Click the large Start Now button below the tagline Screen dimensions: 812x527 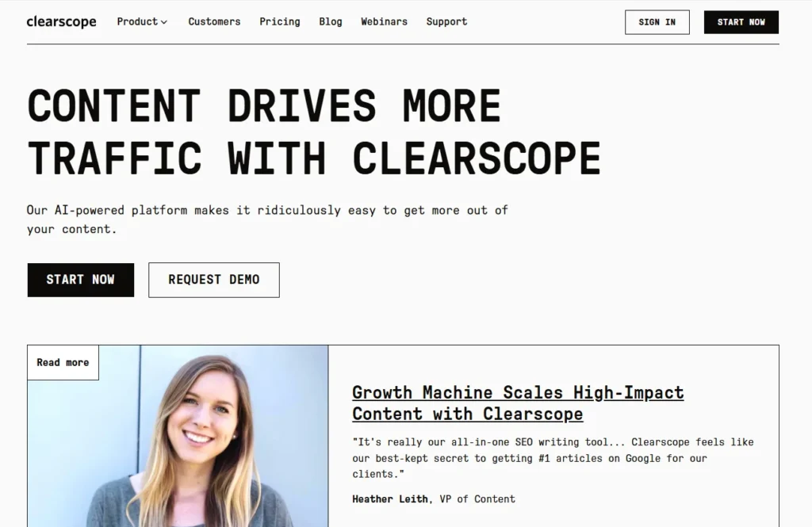pyautogui.click(x=80, y=280)
